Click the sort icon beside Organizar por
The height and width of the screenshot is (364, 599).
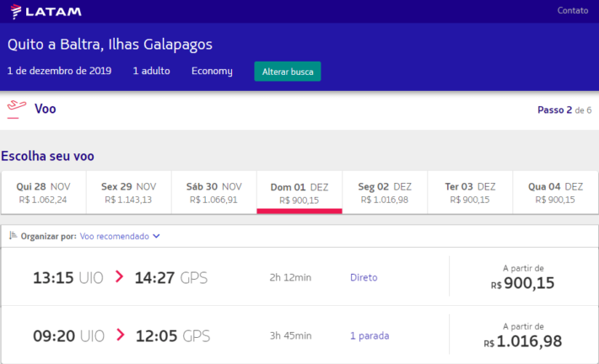(x=13, y=235)
